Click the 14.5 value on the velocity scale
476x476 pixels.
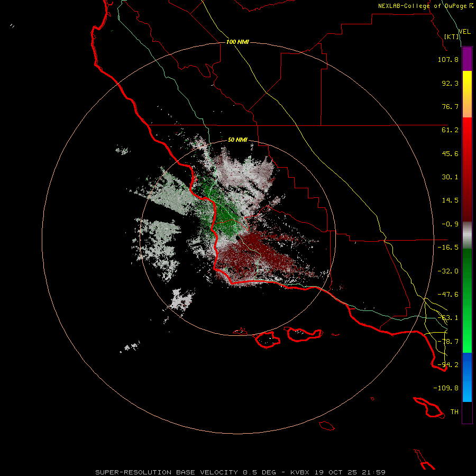point(450,200)
